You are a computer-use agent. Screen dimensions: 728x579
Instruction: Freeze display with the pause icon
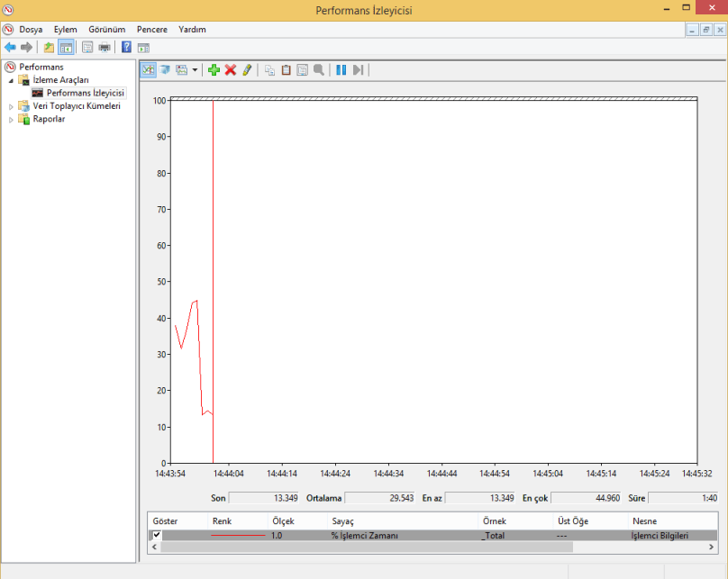[x=341, y=69]
